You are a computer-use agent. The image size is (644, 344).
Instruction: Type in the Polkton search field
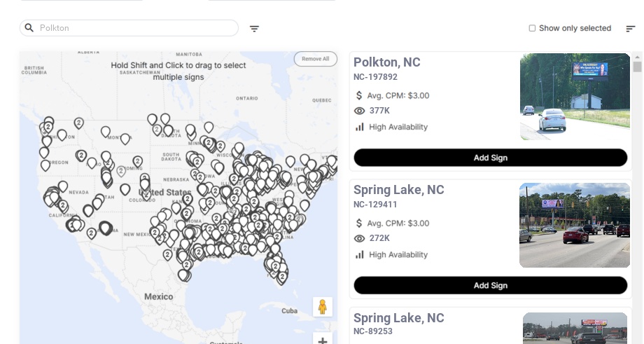(136, 28)
